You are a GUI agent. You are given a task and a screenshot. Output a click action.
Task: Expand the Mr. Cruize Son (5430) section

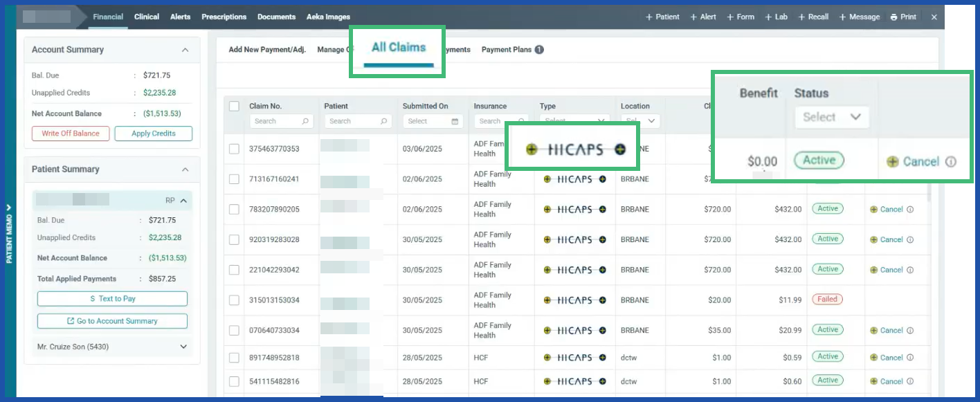[183, 347]
